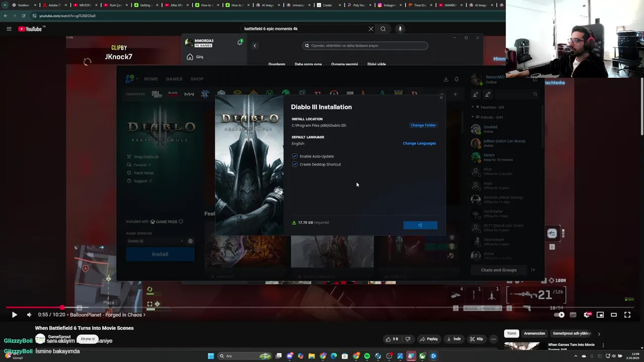This screenshot has width=644, height=362.
Task: Open Chats and Groups button
Action: [499, 270]
